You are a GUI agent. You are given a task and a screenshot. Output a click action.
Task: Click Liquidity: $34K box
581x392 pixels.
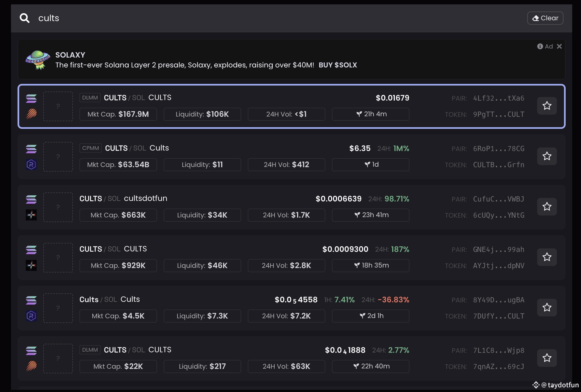[202, 215]
